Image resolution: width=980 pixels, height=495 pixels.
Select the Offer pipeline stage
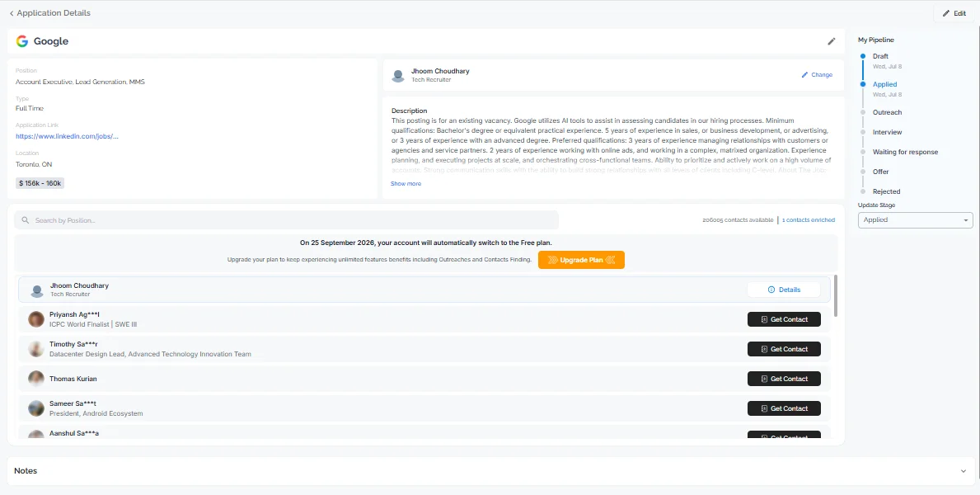coord(880,172)
